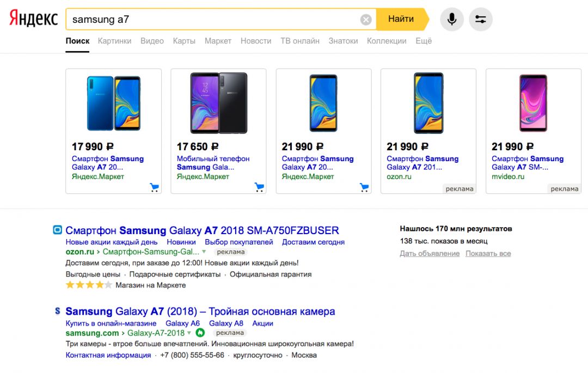Expand the dropdown arrow after the samsung.com URL

click(x=189, y=333)
